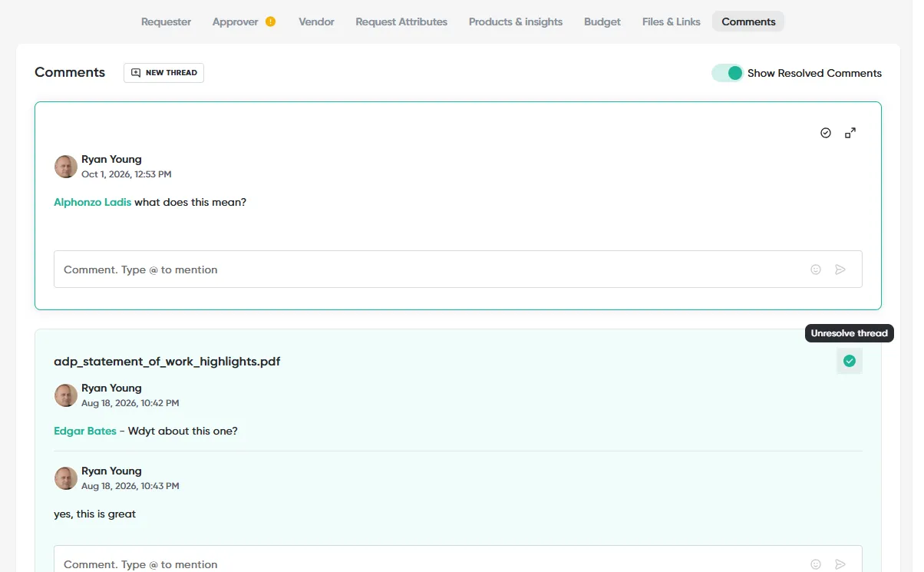Open Products & insights tab

(x=516, y=21)
